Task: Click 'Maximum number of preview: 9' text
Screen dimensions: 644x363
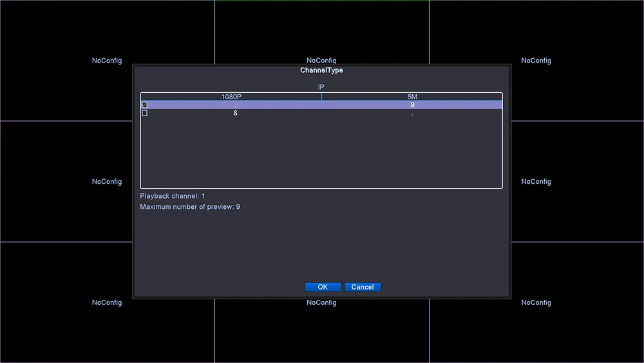Action: pos(190,207)
